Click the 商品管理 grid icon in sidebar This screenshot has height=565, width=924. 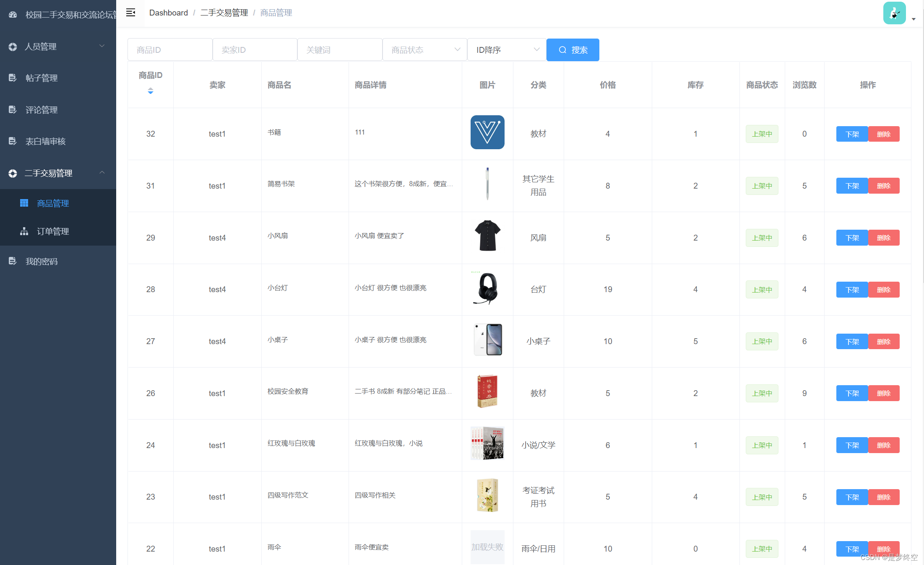[24, 203]
